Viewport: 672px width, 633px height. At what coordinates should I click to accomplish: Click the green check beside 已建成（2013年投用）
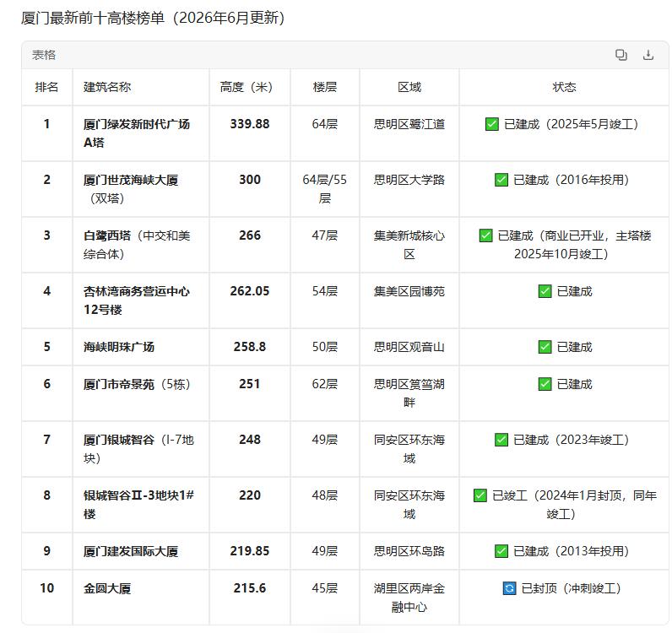(x=501, y=551)
